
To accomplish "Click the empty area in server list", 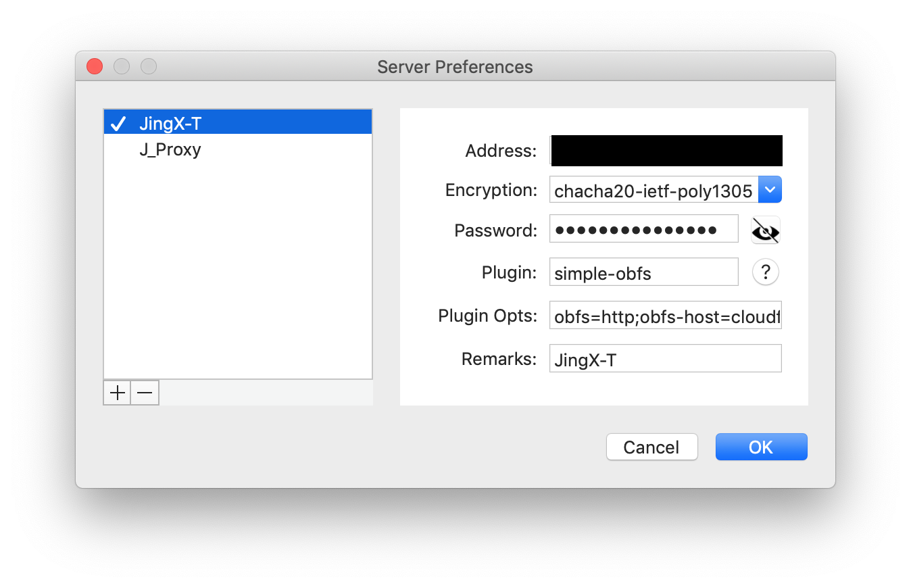I will [x=238, y=270].
